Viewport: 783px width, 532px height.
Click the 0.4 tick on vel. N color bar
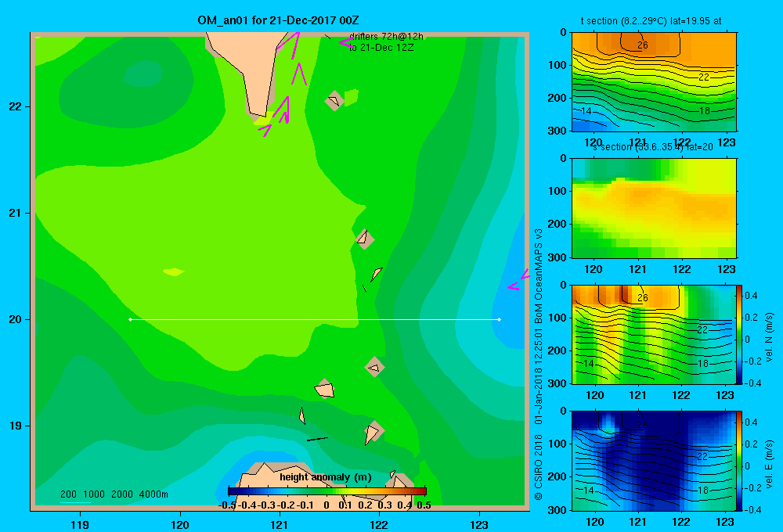point(751,296)
